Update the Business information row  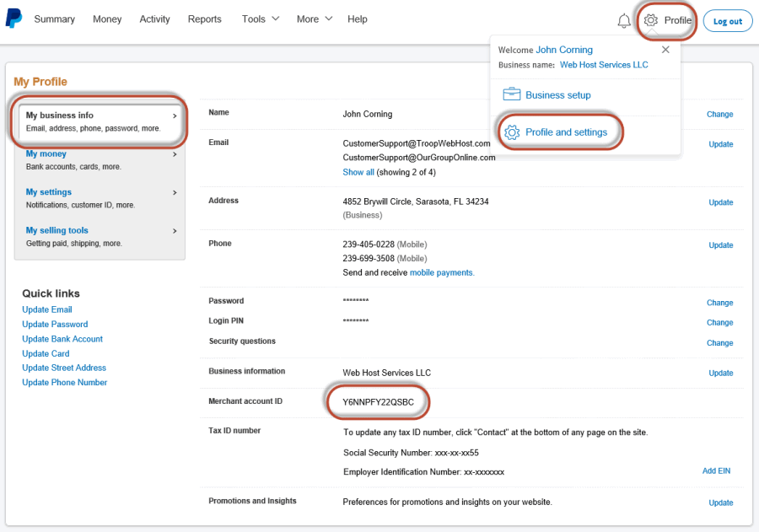coord(720,373)
